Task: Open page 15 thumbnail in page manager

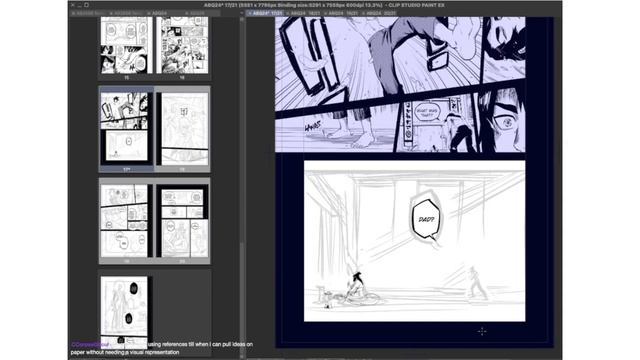Action: pyautogui.click(x=127, y=45)
